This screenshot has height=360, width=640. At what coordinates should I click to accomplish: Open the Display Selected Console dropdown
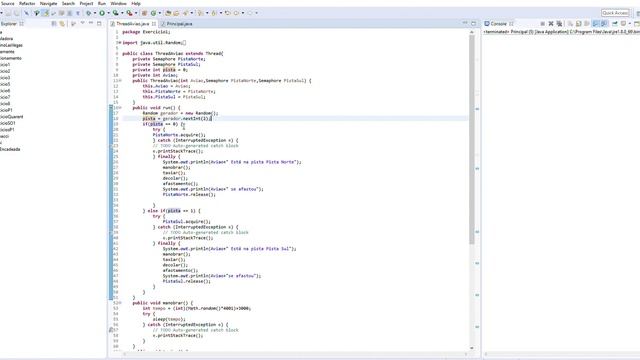(x=630, y=24)
